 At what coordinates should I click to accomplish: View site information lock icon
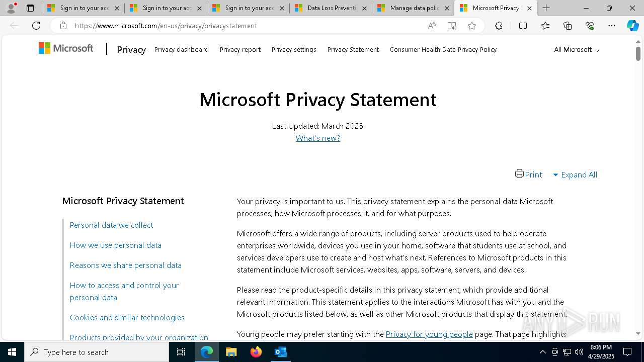[x=63, y=26]
